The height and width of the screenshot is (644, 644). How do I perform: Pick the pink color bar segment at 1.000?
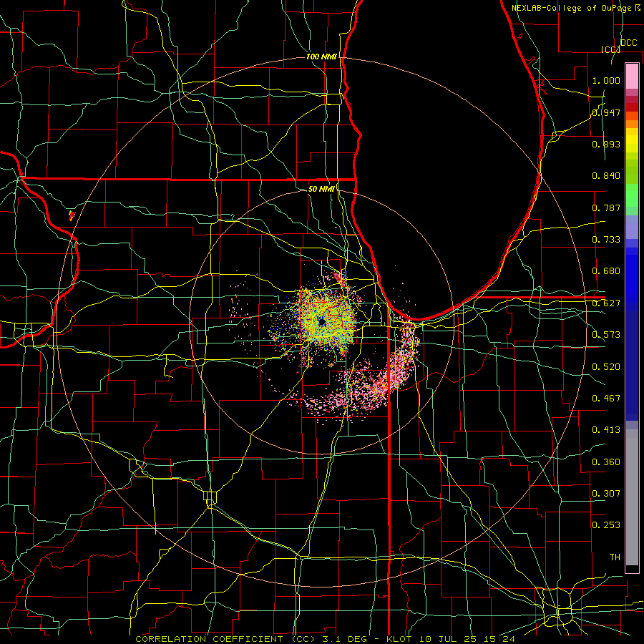tap(632, 76)
